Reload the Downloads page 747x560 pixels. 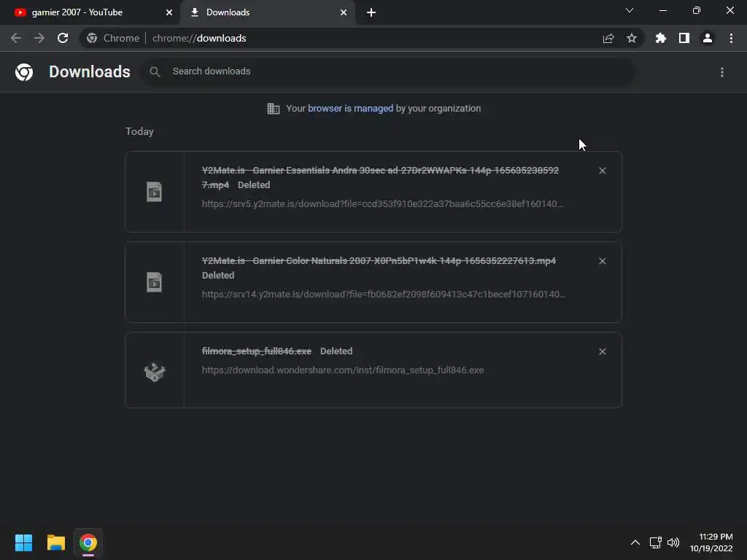63,38
